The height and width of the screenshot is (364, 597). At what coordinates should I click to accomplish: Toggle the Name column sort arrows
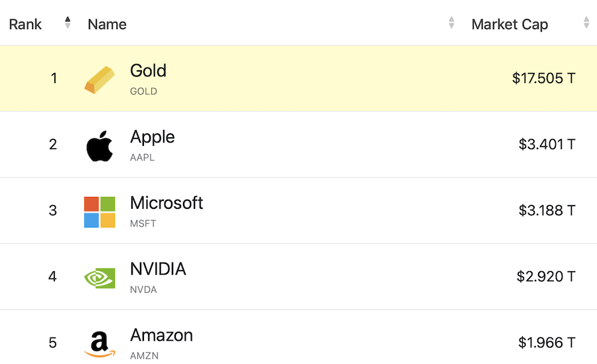(452, 23)
